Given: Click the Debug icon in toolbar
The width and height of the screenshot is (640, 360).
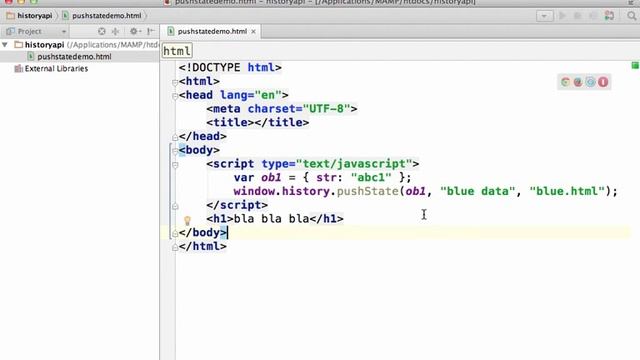Looking at the screenshot, I should point(578,16).
